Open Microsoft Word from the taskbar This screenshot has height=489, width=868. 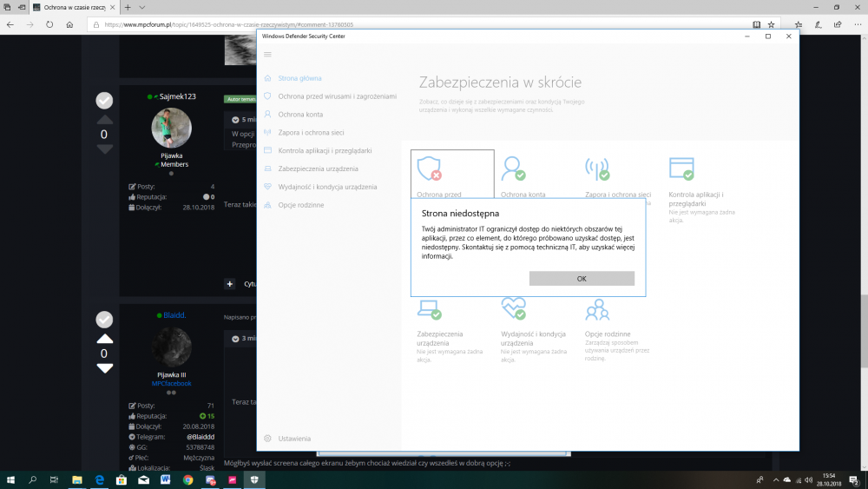(166, 480)
